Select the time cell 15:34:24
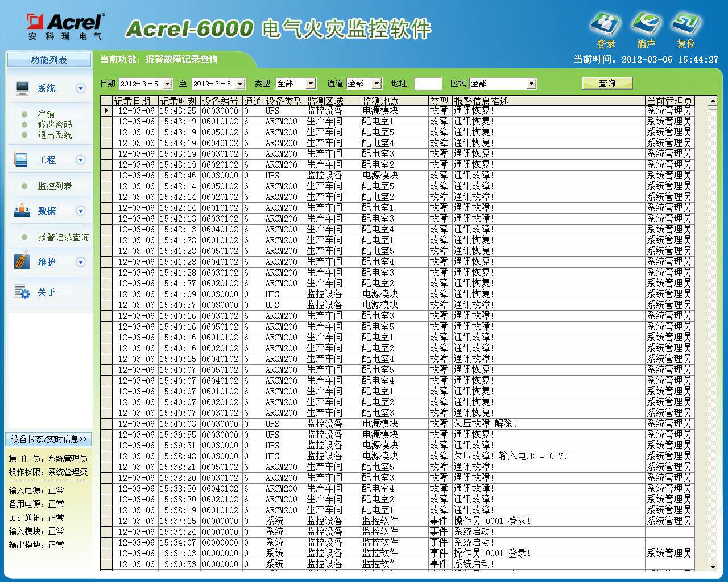This screenshot has height=582, width=728. (179, 532)
